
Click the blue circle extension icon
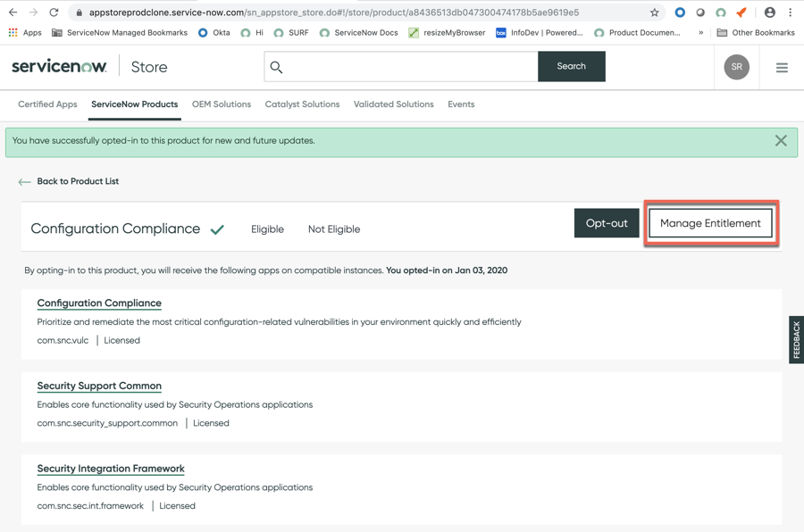680,12
